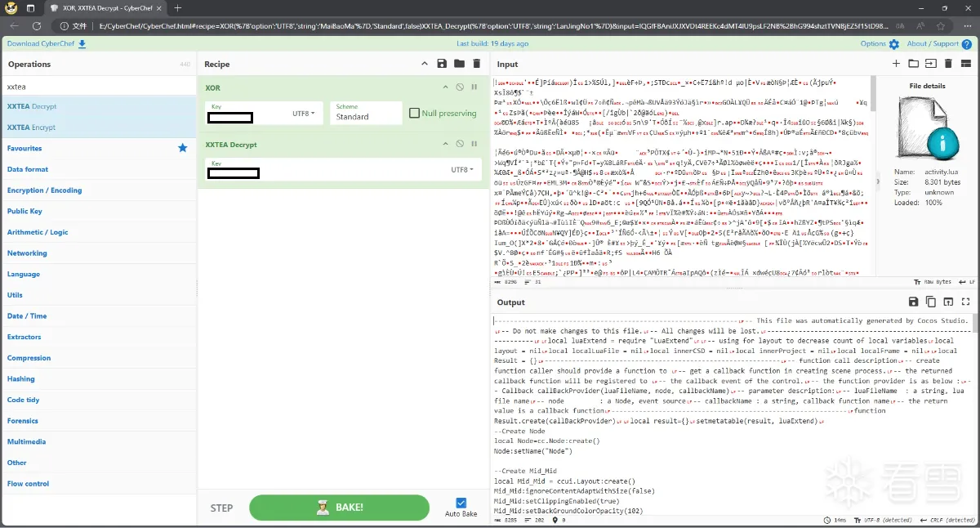Reset the pane layout in Input header
The height and width of the screenshot is (528, 980).
[x=965, y=64]
